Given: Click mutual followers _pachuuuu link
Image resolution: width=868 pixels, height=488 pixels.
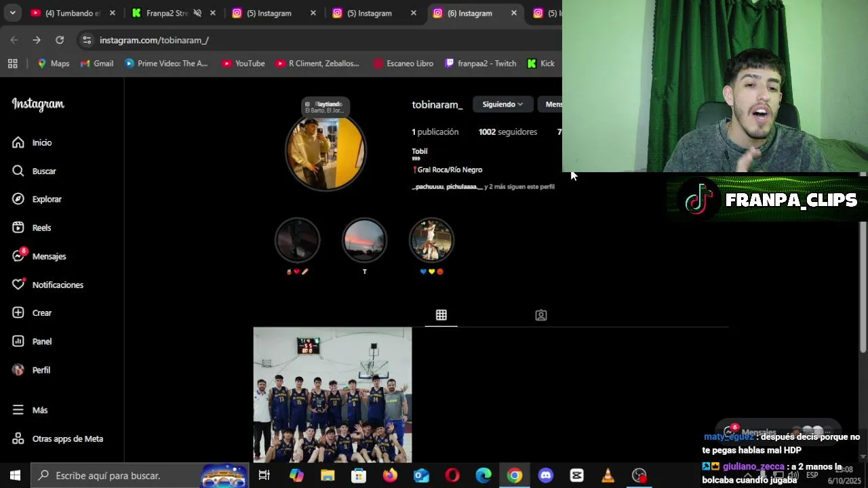Looking at the screenshot, I should pos(428,187).
